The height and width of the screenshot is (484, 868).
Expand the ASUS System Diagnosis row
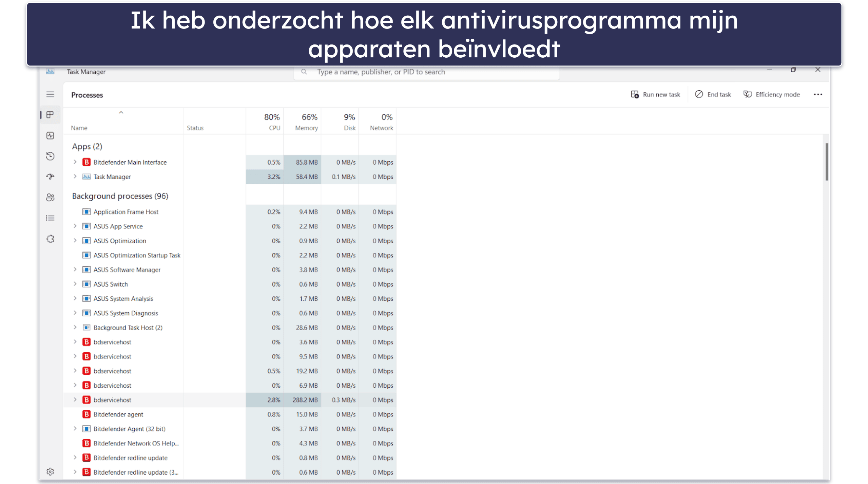(75, 313)
